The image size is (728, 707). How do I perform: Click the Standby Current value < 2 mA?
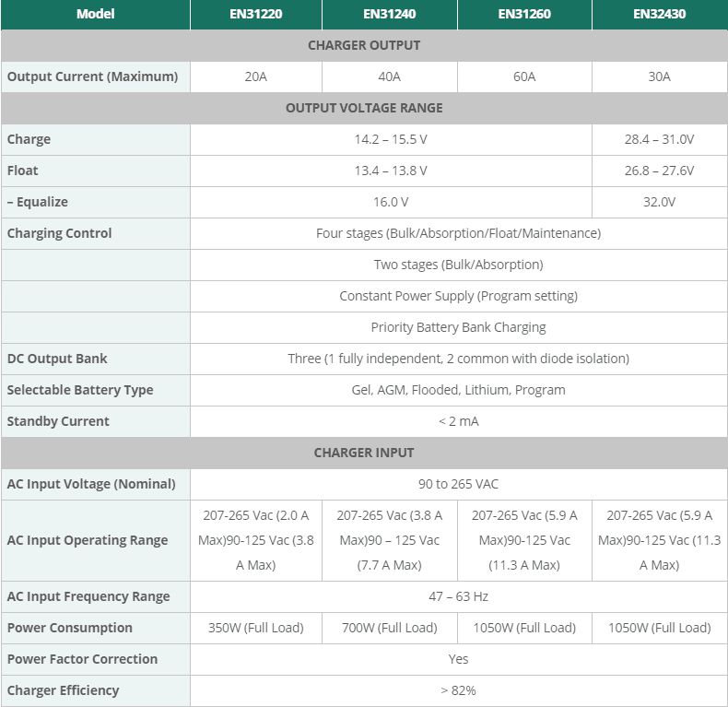458,421
